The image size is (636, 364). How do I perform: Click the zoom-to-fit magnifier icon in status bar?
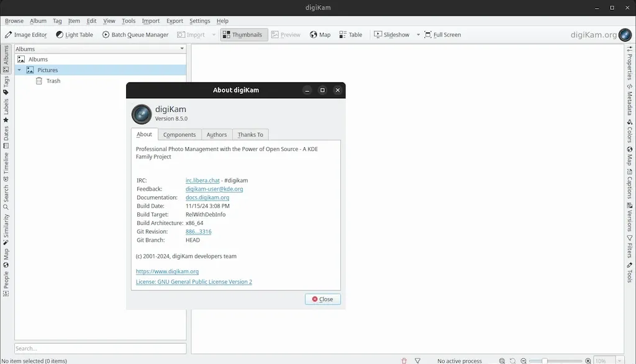pyautogui.click(x=502, y=361)
